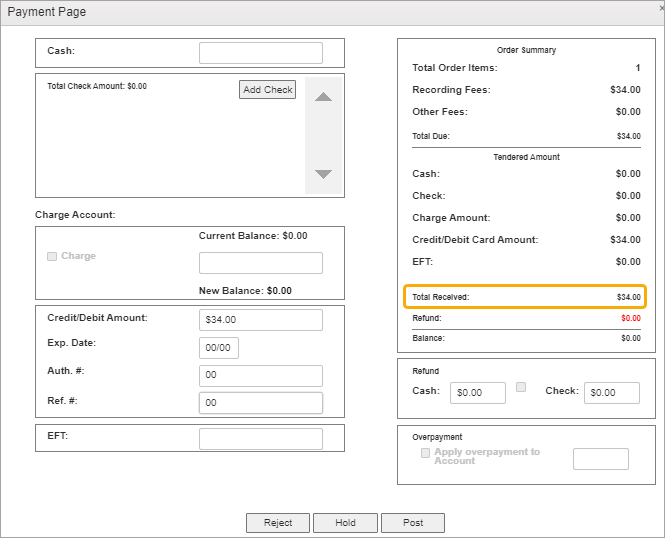Put the order on Hold
The image size is (665, 538).
345,523
